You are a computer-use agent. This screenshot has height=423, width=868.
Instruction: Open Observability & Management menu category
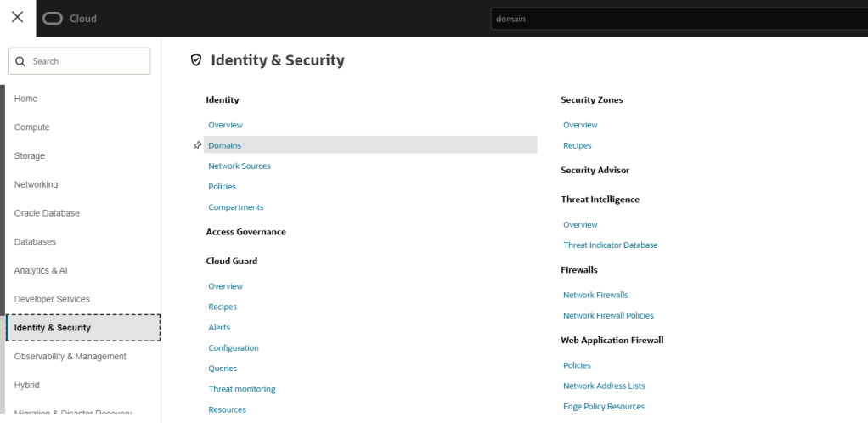click(70, 357)
